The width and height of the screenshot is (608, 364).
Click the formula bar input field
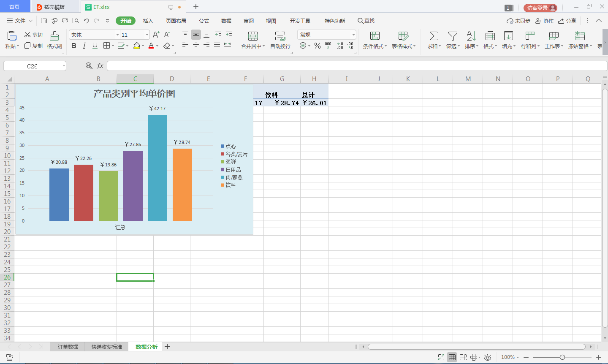point(357,66)
